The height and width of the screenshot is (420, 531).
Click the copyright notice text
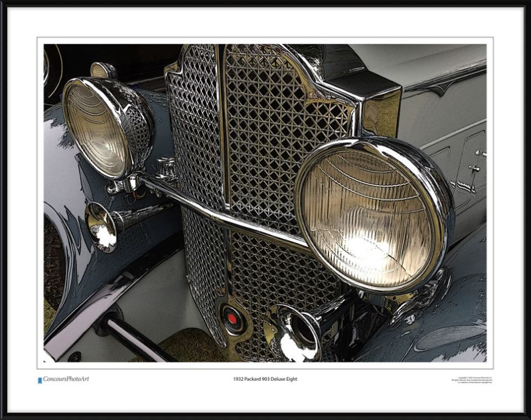click(470, 380)
